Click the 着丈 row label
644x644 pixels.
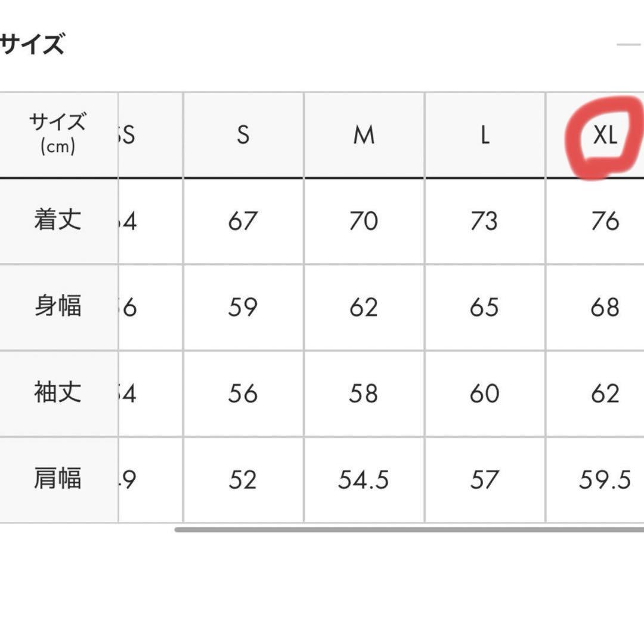(58, 221)
